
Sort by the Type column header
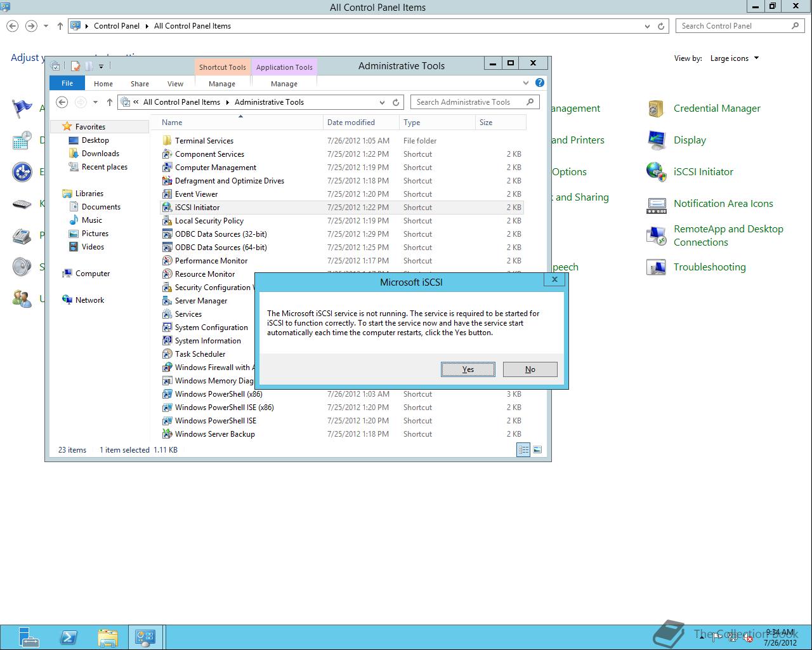(437, 123)
